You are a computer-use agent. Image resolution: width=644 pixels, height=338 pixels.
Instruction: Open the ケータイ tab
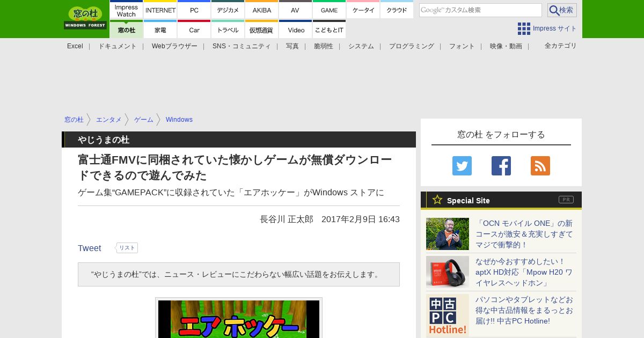pos(363,10)
